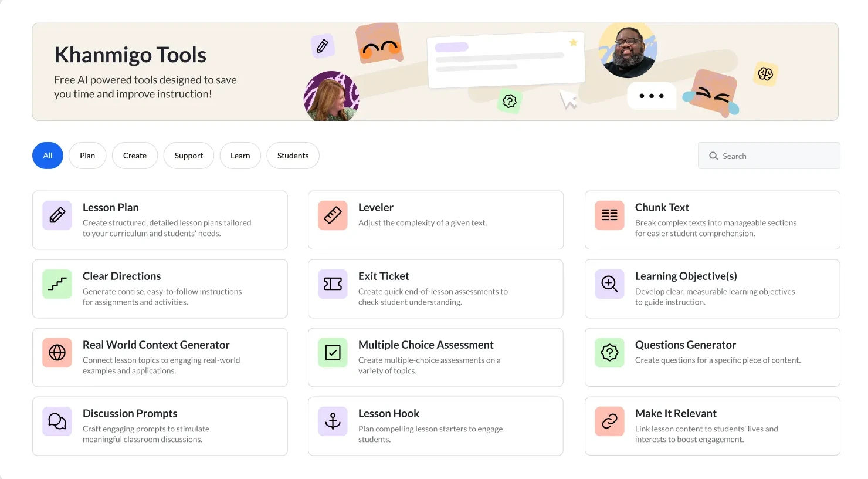Screen dimensions: 868x479
Task: Click "Adjust the complexity of a given text."
Action: coord(423,222)
